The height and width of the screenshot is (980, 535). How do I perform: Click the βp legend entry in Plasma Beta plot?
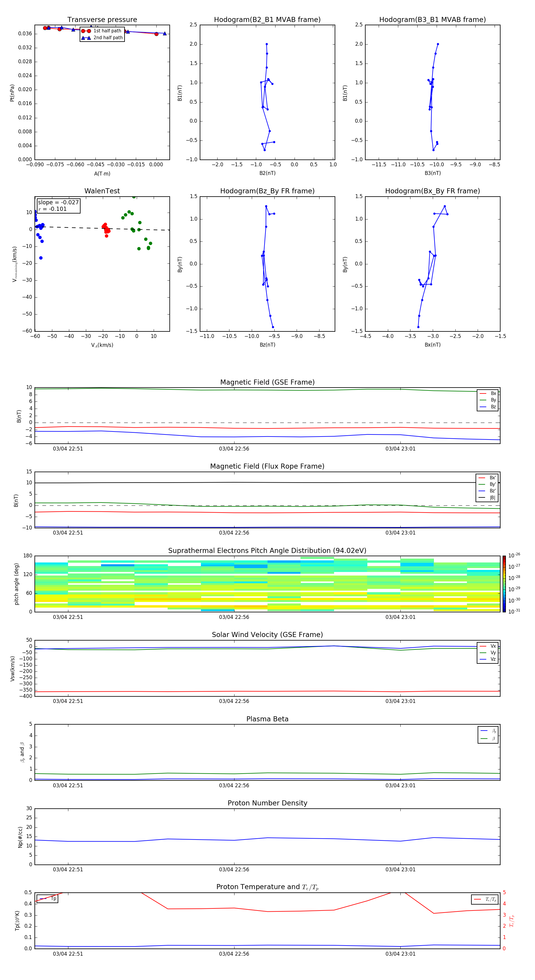(488, 731)
